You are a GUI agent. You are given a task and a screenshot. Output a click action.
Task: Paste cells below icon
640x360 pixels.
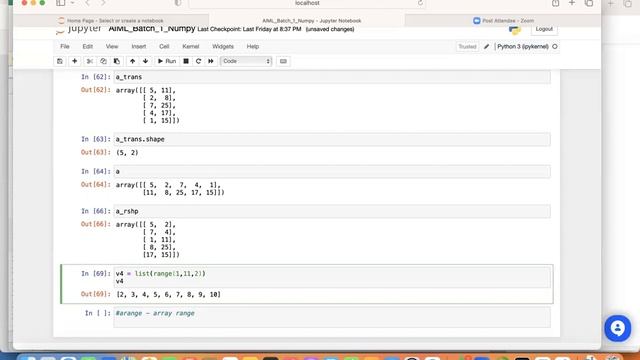[117, 61]
